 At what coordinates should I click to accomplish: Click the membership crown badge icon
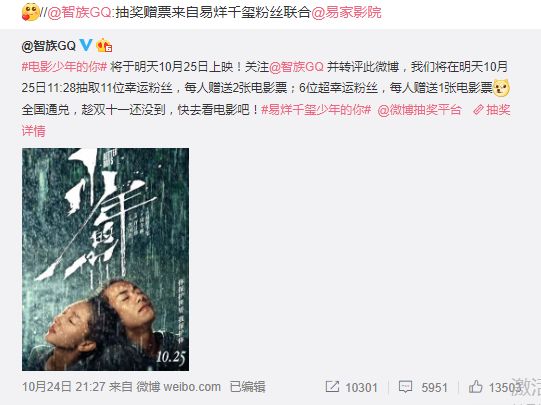104,45
